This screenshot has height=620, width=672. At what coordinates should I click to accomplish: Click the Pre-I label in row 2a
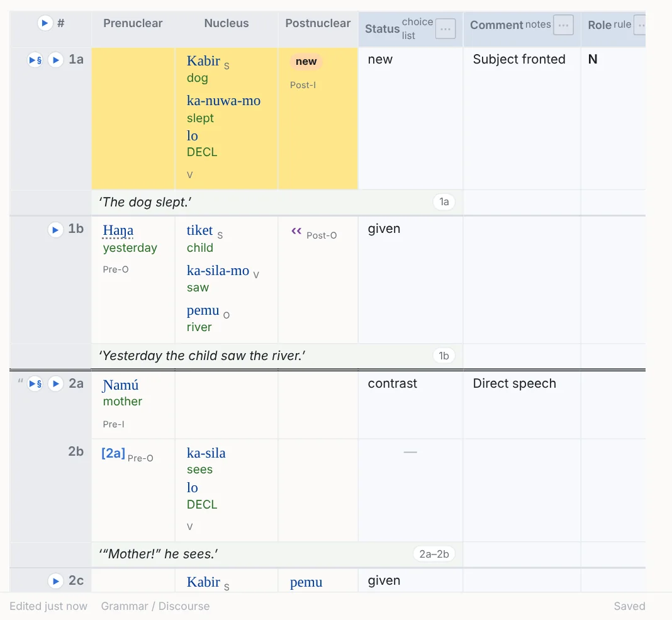pos(113,424)
